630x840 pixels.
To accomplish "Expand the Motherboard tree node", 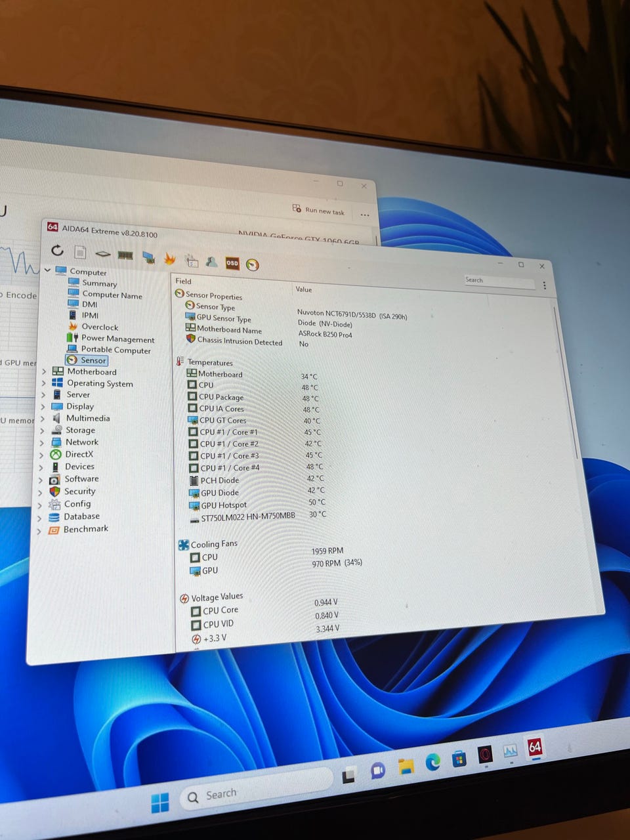I will click(x=44, y=371).
